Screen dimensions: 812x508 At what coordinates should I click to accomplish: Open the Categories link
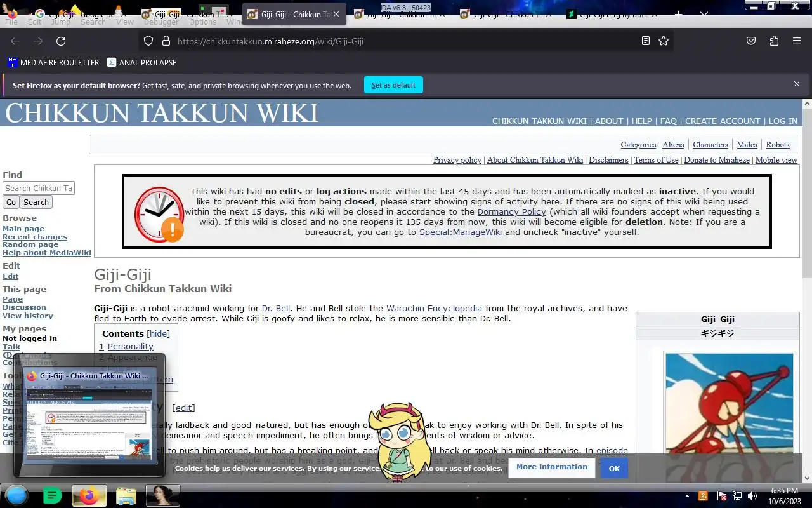click(638, 145)
